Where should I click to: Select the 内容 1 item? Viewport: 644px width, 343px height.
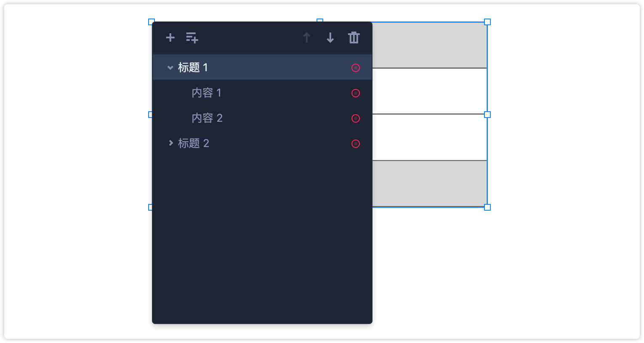206,93
